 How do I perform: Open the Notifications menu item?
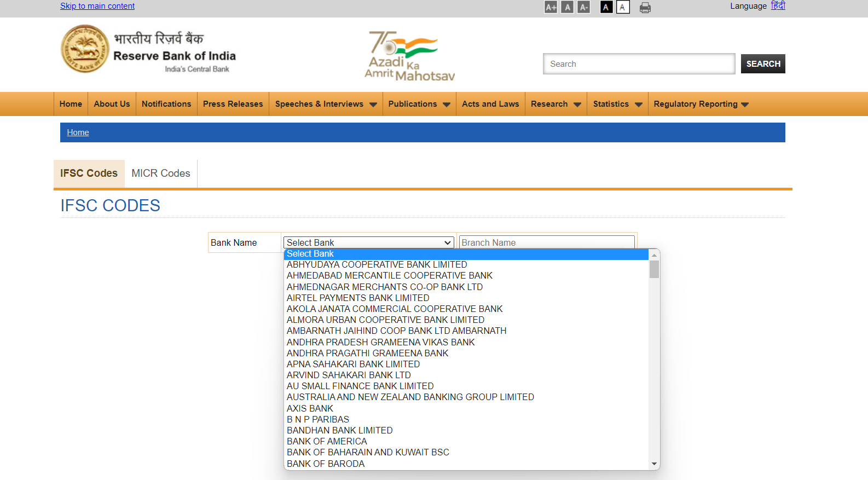pyautogui.click(x=166, y=104)
